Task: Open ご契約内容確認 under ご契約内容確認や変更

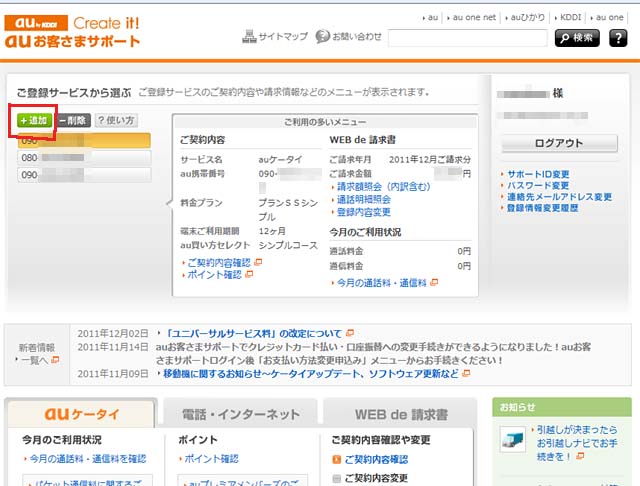Action: [376, 459]
